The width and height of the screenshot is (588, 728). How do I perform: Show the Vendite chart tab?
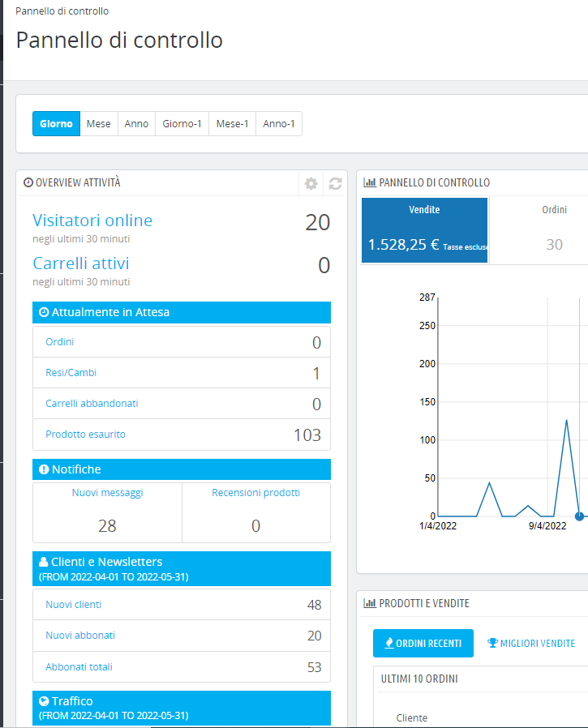tap(424, 230)
